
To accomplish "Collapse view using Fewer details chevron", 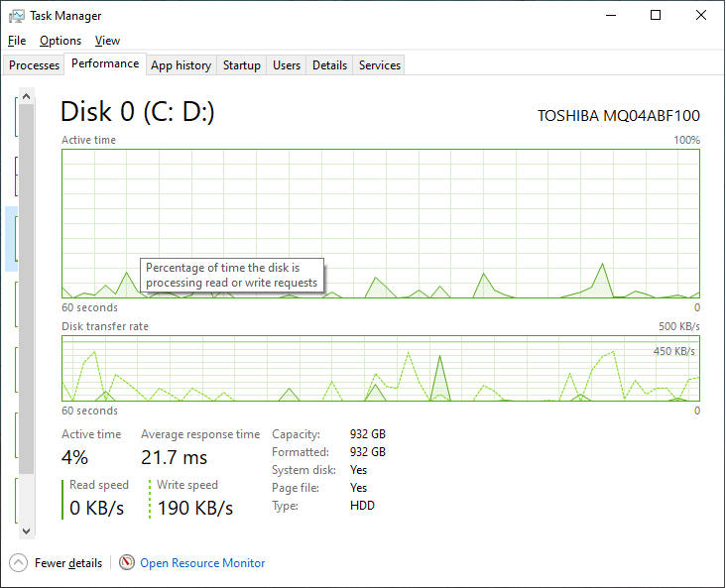I will pos(19,563).
